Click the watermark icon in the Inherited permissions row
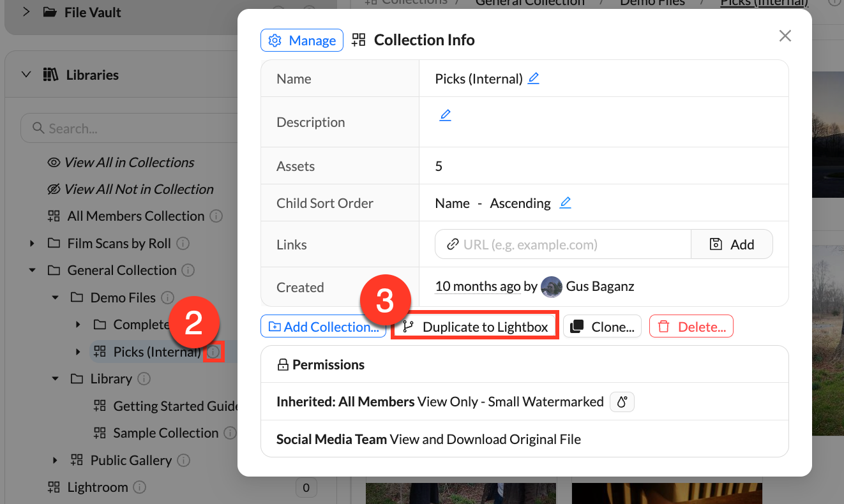Image resolution: width=844 pixels, height=504 pixels. (622, 402)
